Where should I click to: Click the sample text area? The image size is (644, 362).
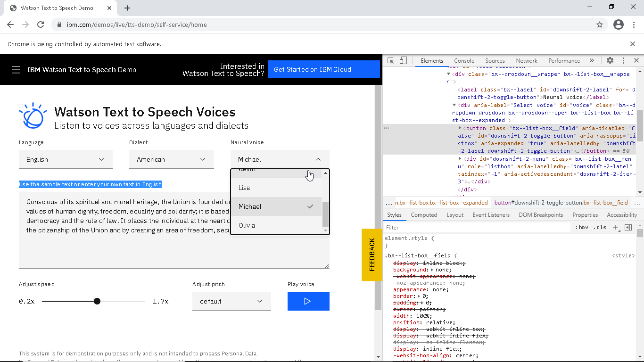pyautogui.click(x=174, y=230)
